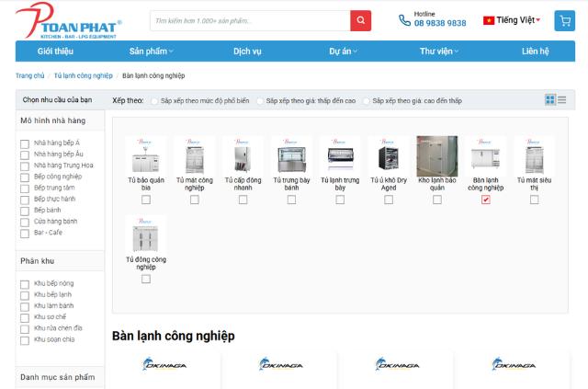Screen dimensions: 588x389
Task: Click the Bàn lạnh công nghiệp image
Action: (486, 156)
